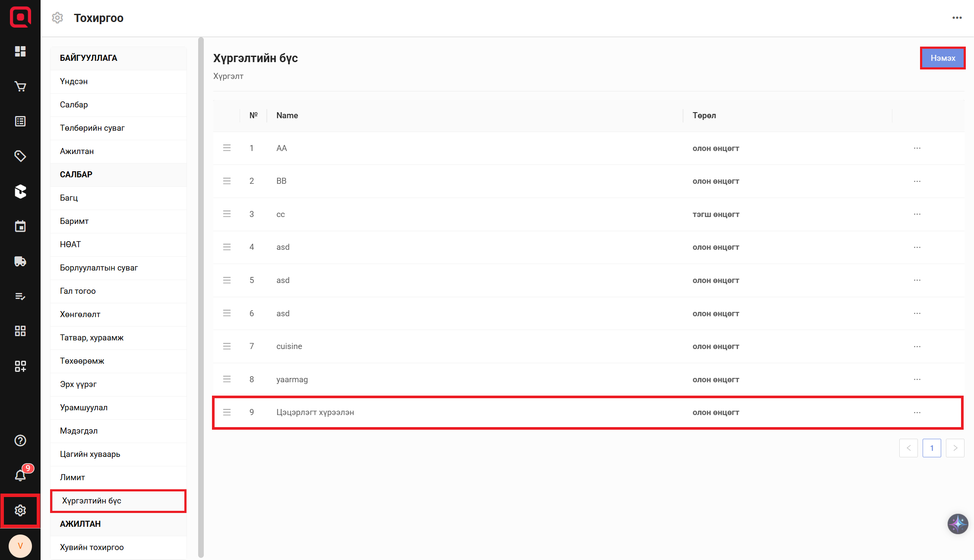Open the Урамшуулал settings menu item

[84, 407]
